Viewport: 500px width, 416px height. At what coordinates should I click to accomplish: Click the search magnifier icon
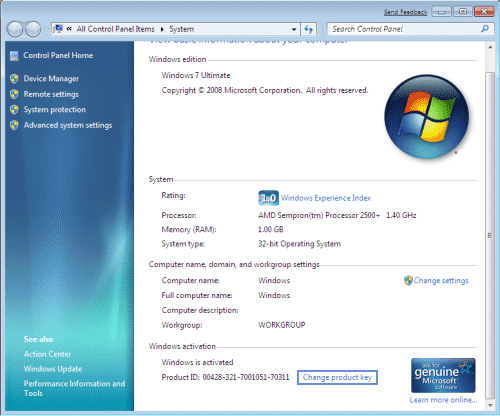(485, 29)
